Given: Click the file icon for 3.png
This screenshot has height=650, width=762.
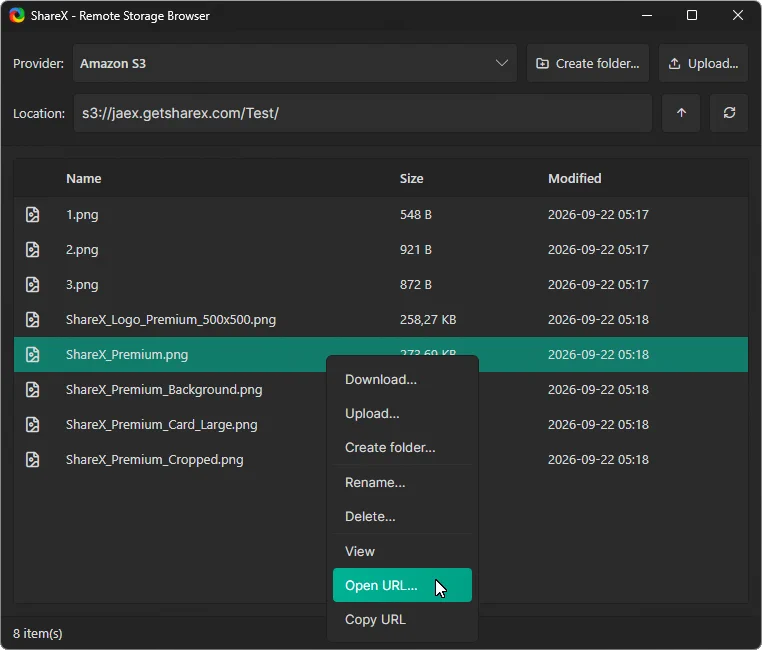Looking at the screenshot, I should tap(33, 284).
